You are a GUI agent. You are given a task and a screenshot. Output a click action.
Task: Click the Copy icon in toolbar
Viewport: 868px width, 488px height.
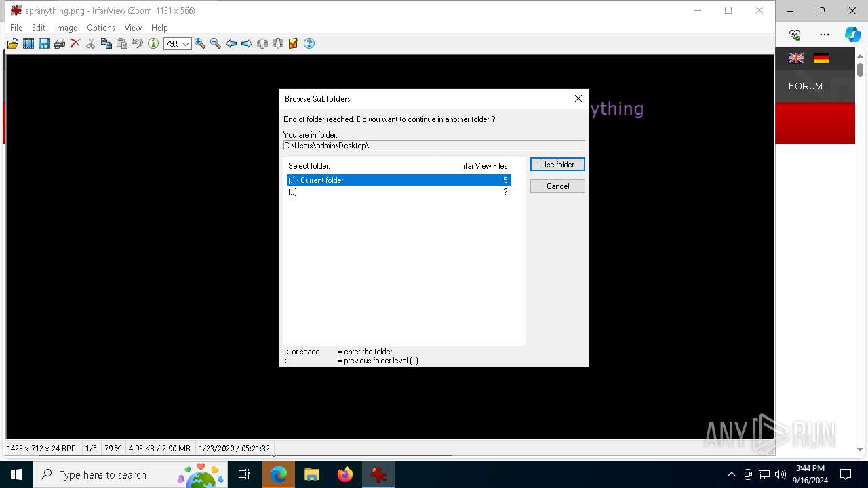coord(106,43)
